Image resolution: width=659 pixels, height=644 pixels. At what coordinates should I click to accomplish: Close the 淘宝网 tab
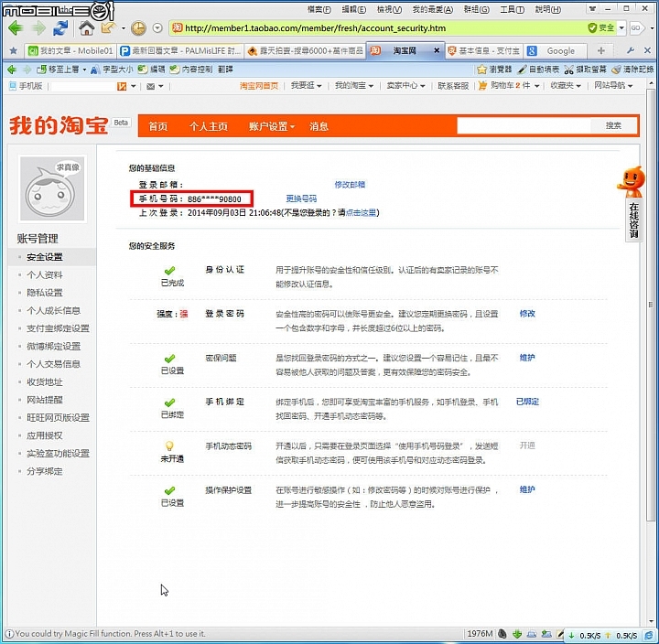pyautogui.click(x=437, y=50)
